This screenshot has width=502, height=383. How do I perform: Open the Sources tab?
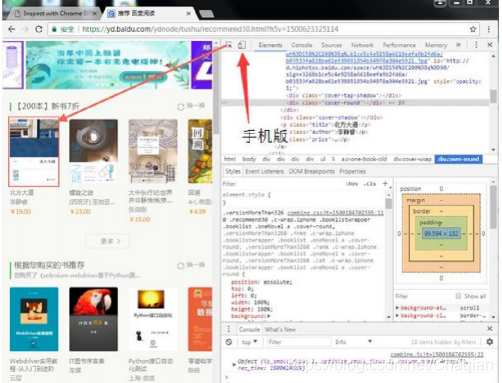point(331,45)
